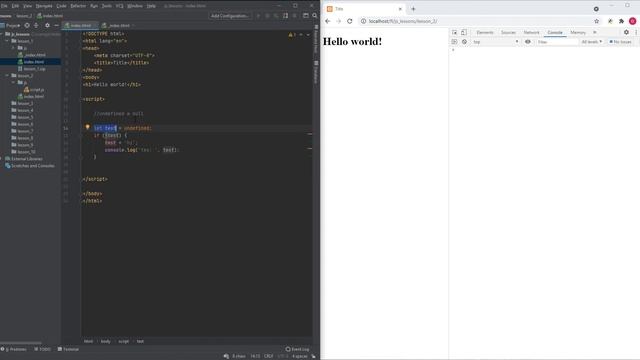Screen dimensions: 640x360
Task: Switch to the DevTools Elements tab
Action: click(x=485, y=32)
